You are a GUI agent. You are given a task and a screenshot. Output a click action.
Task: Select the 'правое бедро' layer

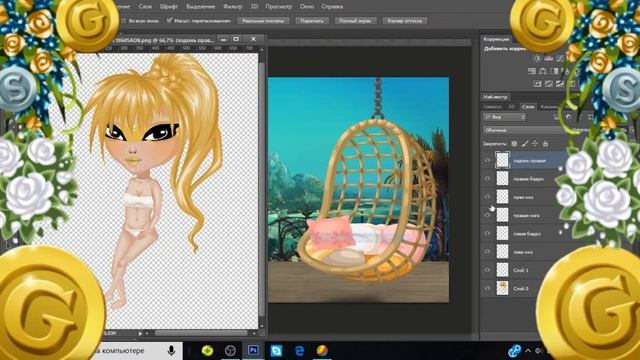pyautogui.click(x=529, y=179)
